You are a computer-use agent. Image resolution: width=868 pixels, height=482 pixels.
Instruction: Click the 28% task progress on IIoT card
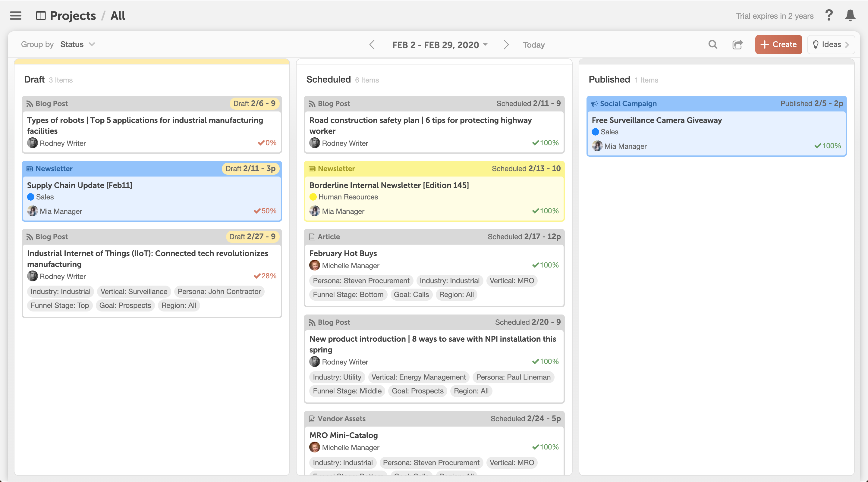[x=265, y=276]
